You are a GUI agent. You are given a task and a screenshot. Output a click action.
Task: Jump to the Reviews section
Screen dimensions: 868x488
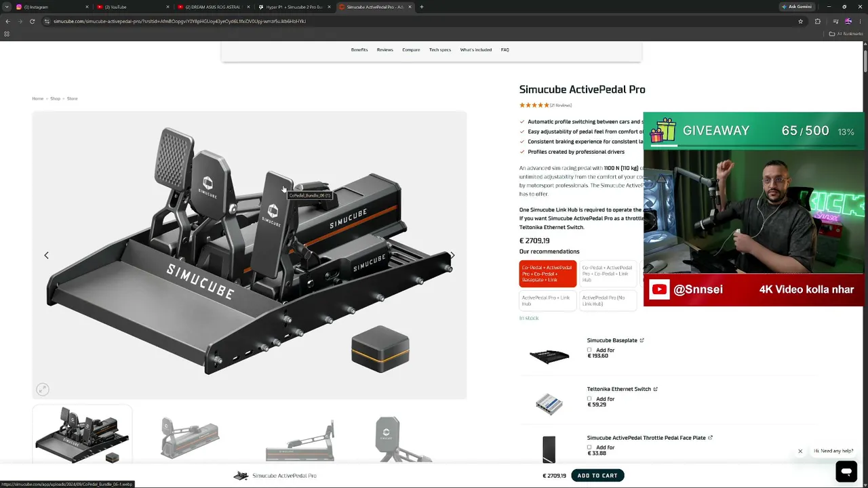(385, 49)
